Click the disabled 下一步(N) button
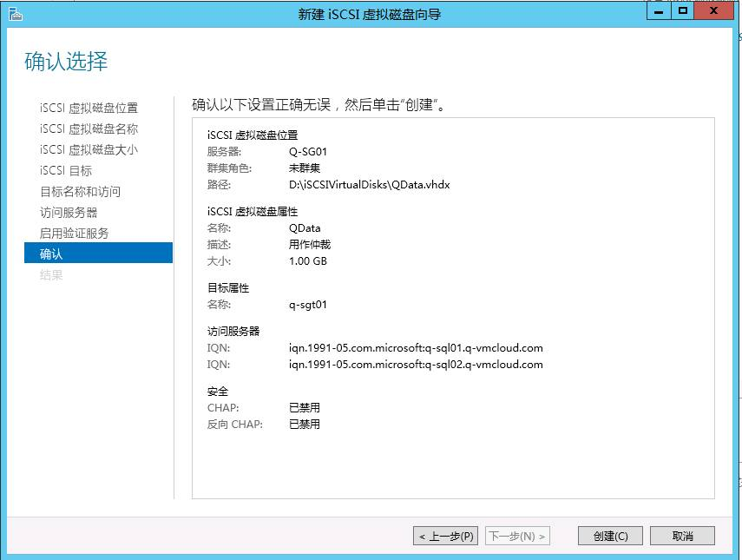Viewport: 742px width, 560px height. tap(517, 536)
